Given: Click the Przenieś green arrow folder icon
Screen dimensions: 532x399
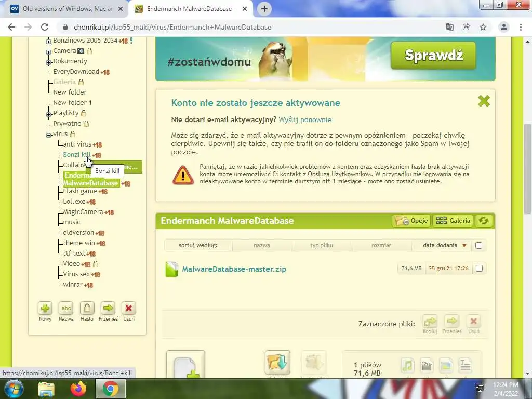Looking at the screenshot, I should point(108,308).
